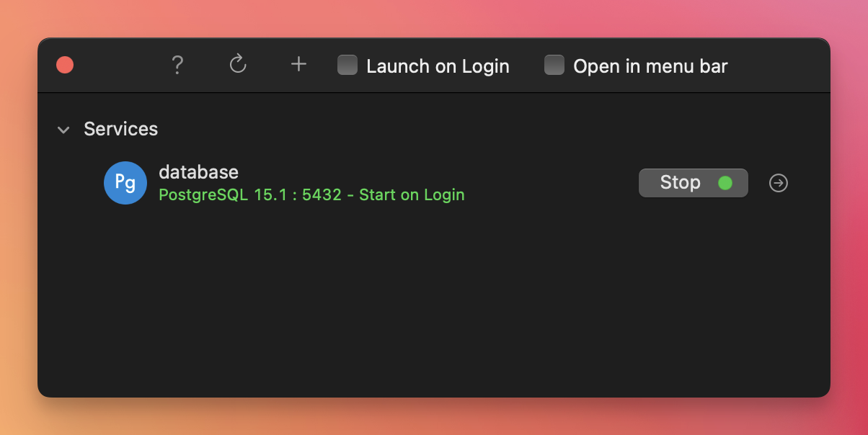
Task: Click the green running status dot
Action: click(725, 183)
